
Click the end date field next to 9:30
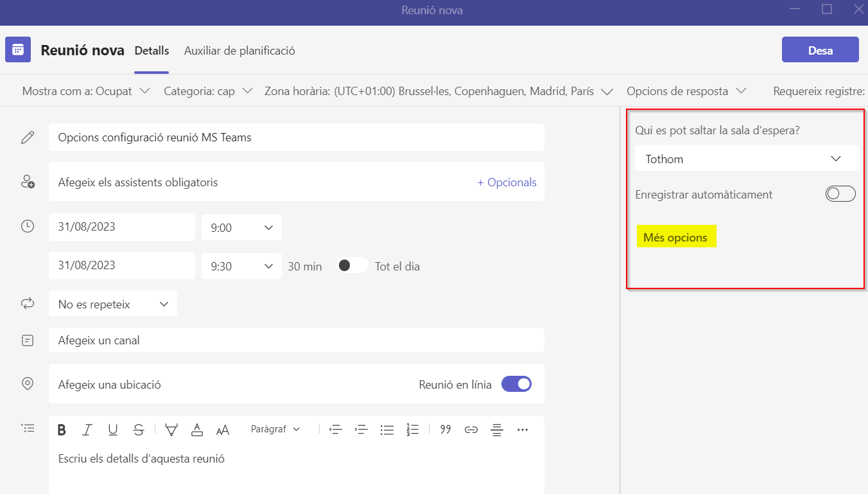pyautogui.click(x=122, y=265)
